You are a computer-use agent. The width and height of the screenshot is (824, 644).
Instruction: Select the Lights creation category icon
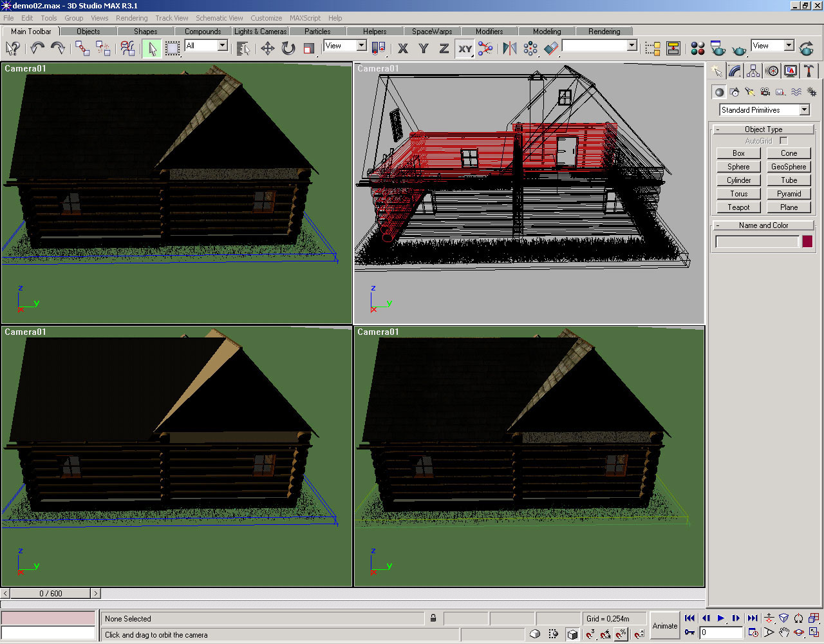pos(749,92)
